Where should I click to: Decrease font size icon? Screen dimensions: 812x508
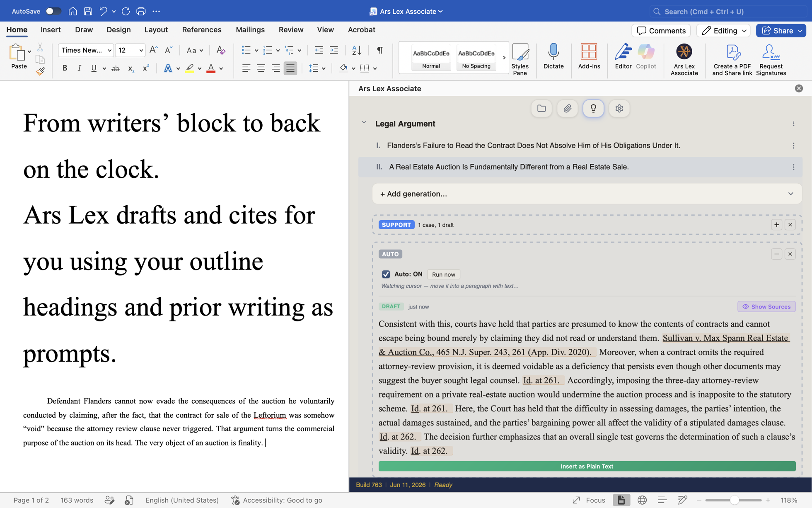(168, 50)
